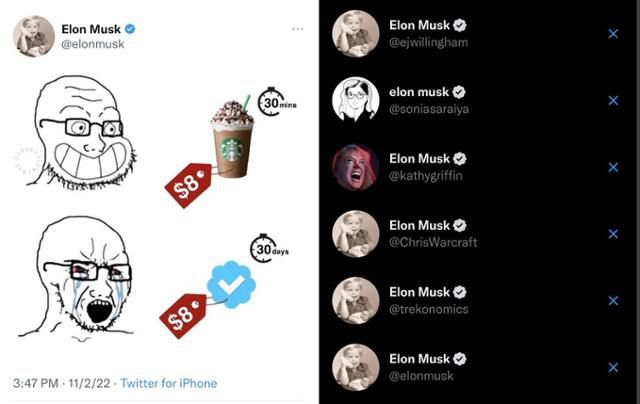Image resolution: width=640 pixels, height=404 pixels.
Task: Dismiss the @soniasaraiya entry using X
Action: [613, 101]
